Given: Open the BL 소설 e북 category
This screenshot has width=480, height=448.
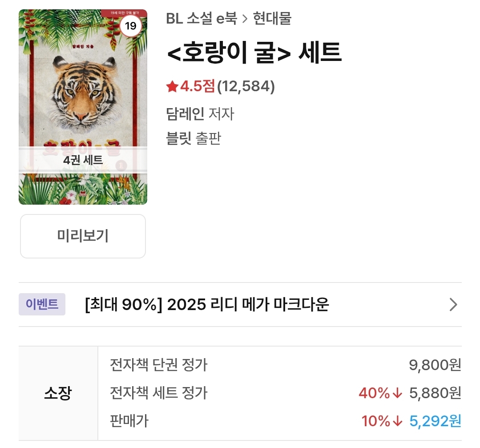Looking at the screenshot, I should coord(201,19).
